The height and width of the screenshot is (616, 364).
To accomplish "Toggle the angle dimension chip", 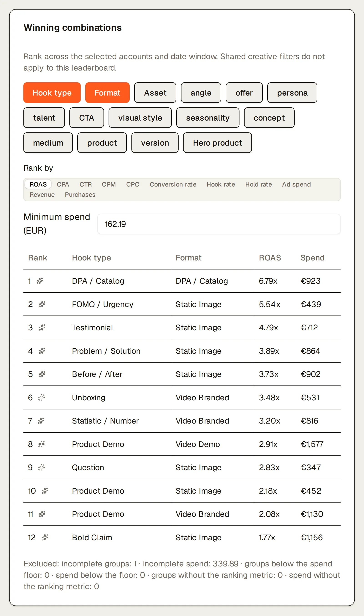I will [x=201, y=93].
